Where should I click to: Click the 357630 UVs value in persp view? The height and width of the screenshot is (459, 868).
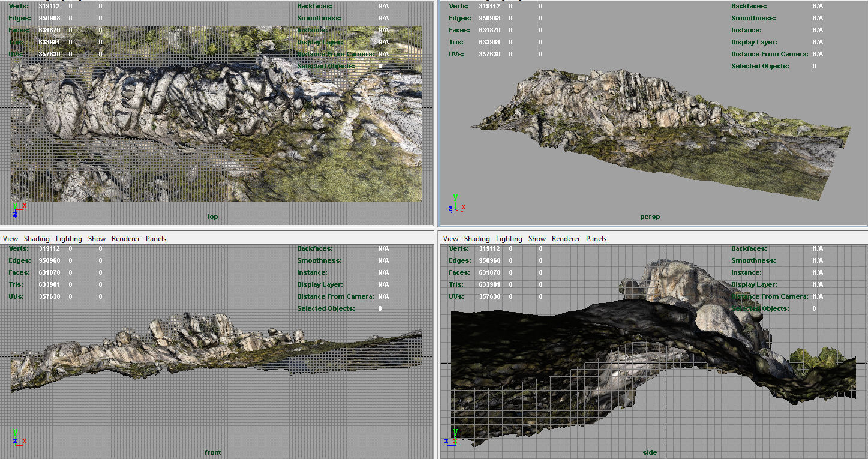click(489, 54)
